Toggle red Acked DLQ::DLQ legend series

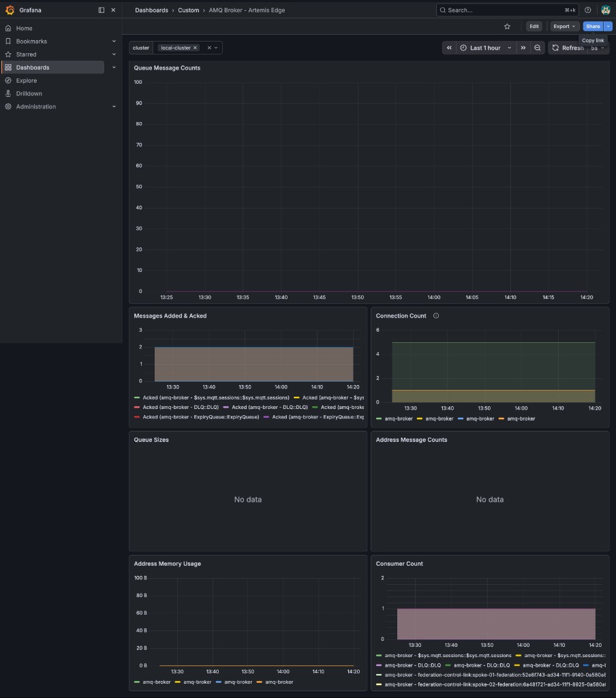[181, 408]
